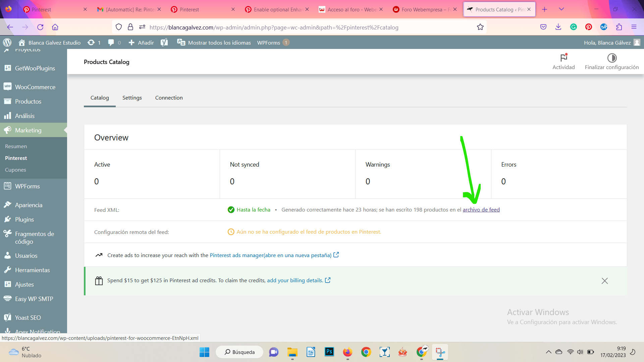The height and width of the screenshot is (362, 644).
Task: Open Análisis in the sidebar
Action: click(34, 116)
